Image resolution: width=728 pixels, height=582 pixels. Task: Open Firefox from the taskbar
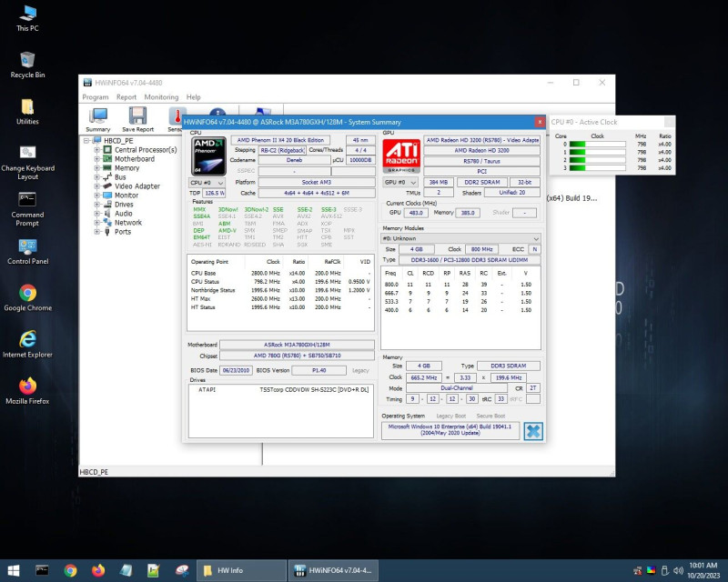point(98,570)
